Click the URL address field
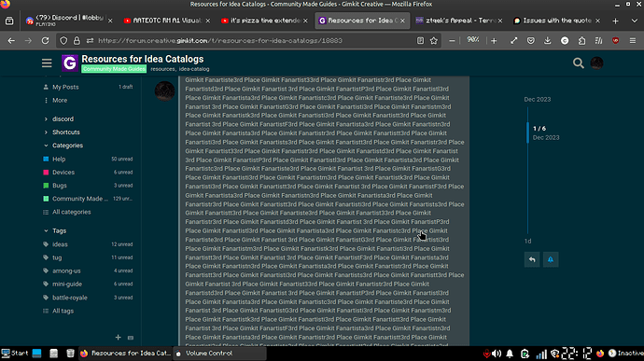Viewport: 644px width, 361px height. click(255, 41)
